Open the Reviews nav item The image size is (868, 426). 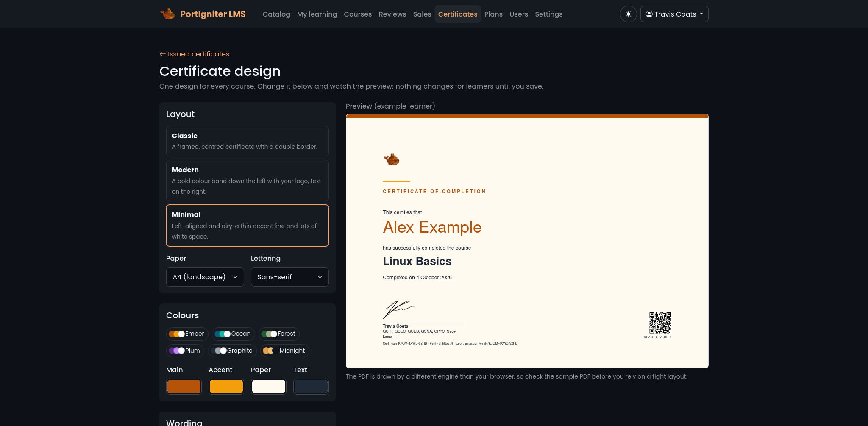pyautogui.click(x=392, y=14)
